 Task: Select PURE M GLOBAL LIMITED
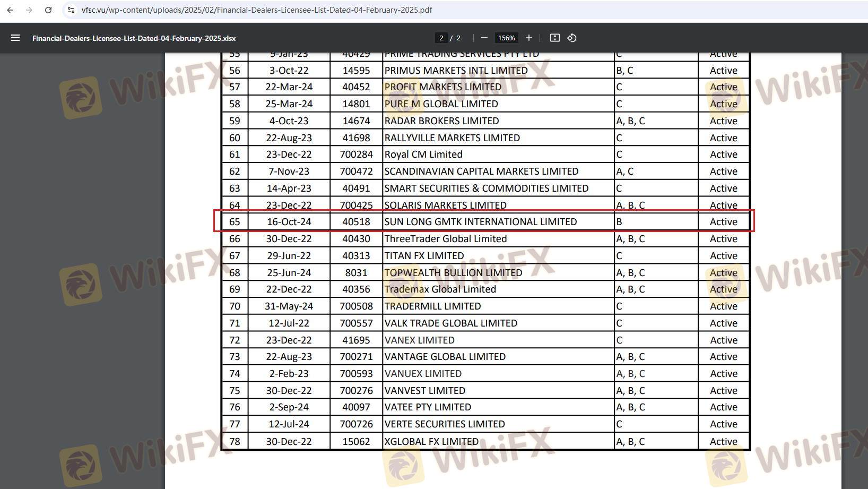coord(441,104)
